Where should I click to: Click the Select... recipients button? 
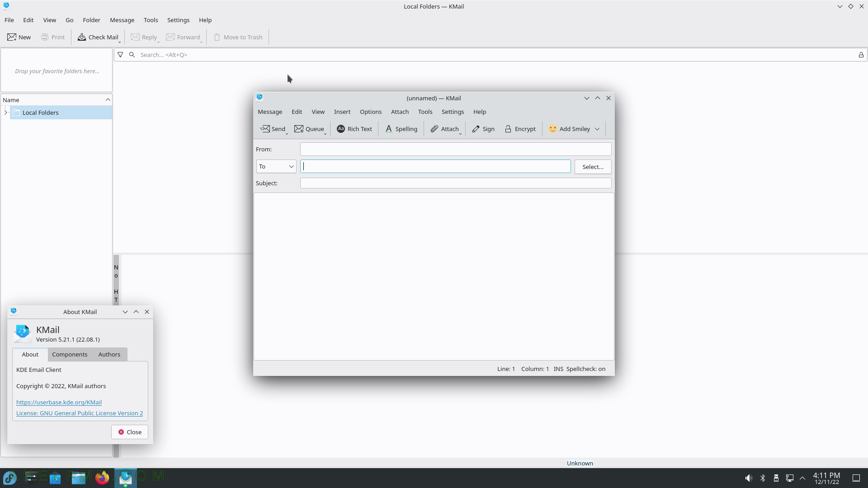click(x=593, y=167)
